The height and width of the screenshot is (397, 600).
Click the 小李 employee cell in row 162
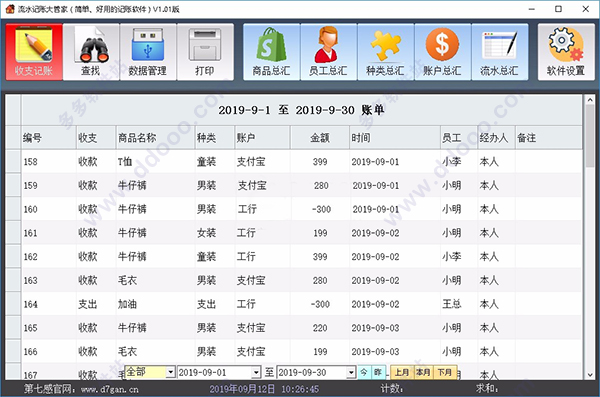click(x=452, y=256)
